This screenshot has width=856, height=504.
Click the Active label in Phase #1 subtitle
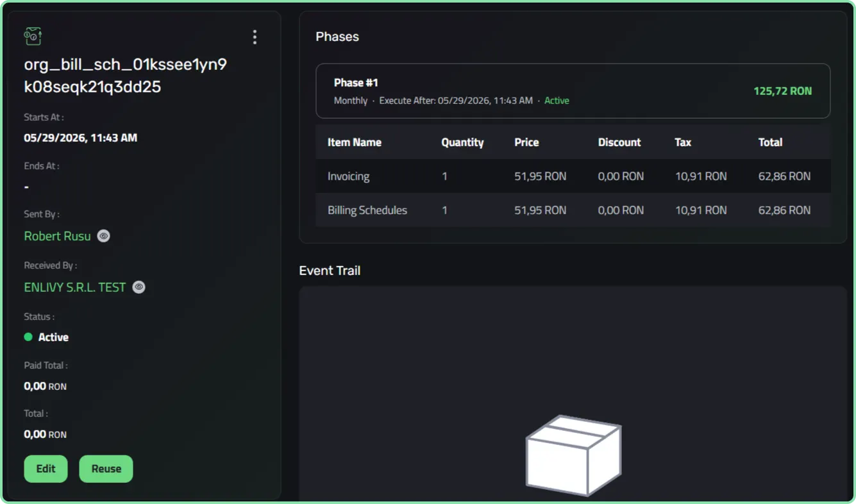[557, 101]
